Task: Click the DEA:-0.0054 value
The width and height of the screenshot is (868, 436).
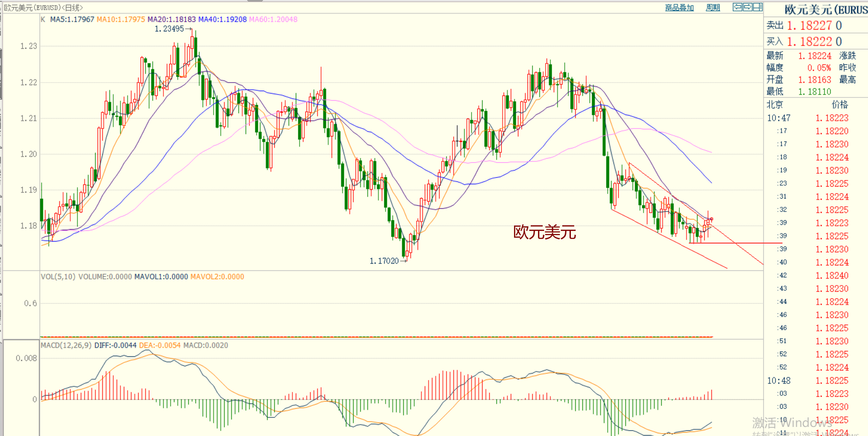Action: (160, 345)
